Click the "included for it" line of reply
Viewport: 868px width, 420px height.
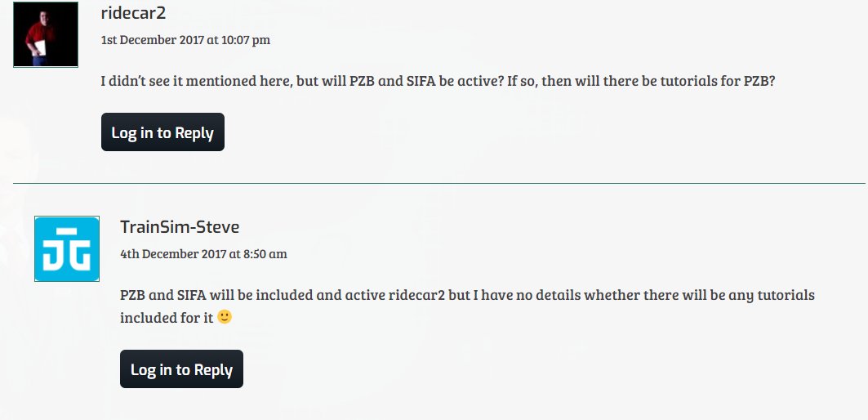click(x=167, y=317)
